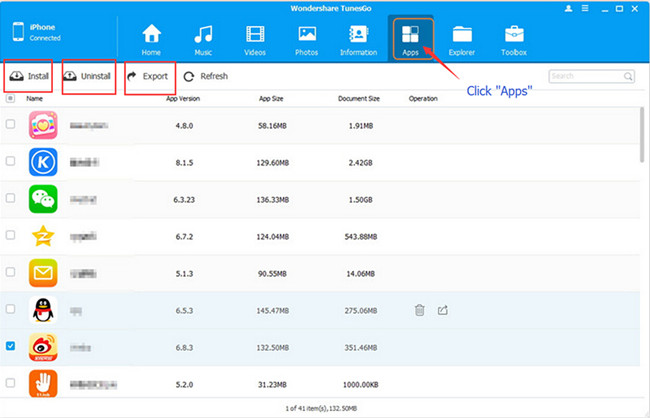This screenshot has width=650, height=418.
Task: Switch to the Music tab
Action: [x=203, y=40]
